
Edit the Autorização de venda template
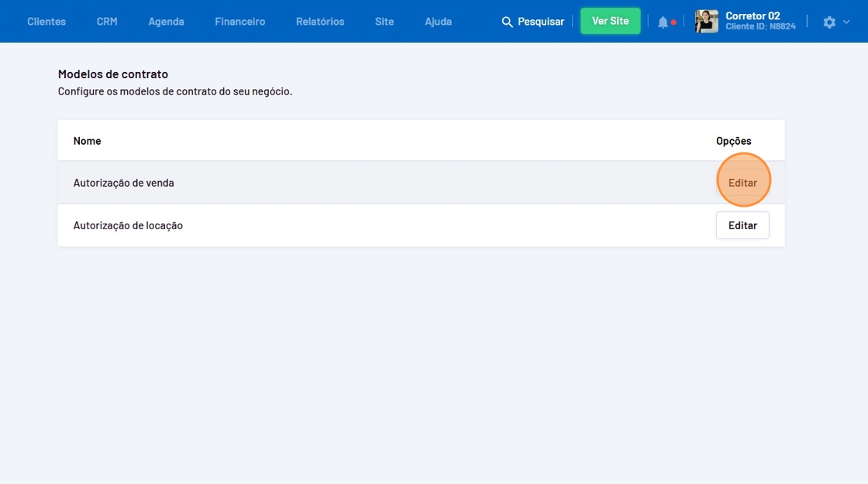(742, 183)
